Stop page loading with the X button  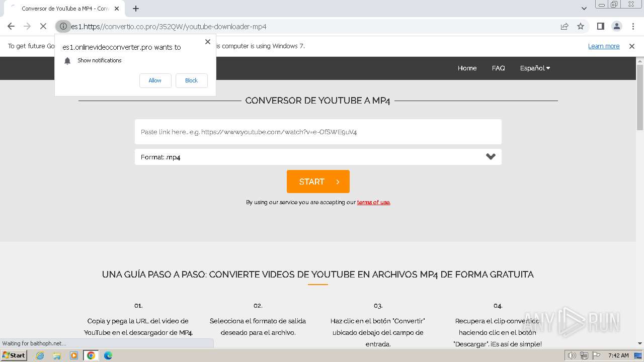point(43,26)
